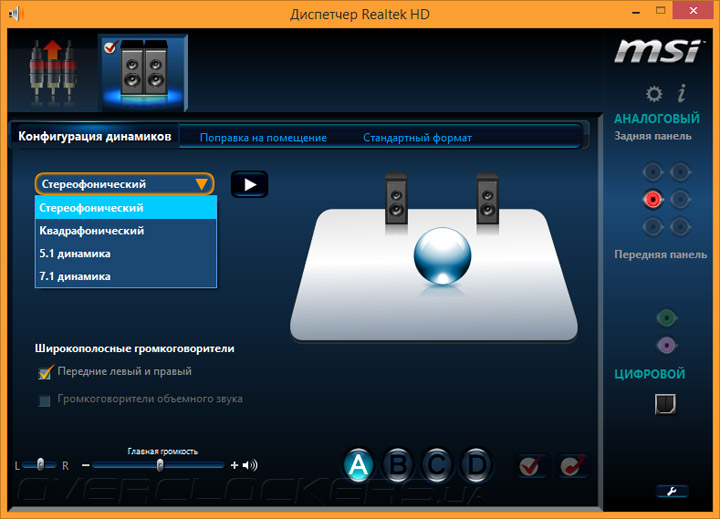The image size is (720, 519).
Task: Play the speaker test sound
Action: 250,185
